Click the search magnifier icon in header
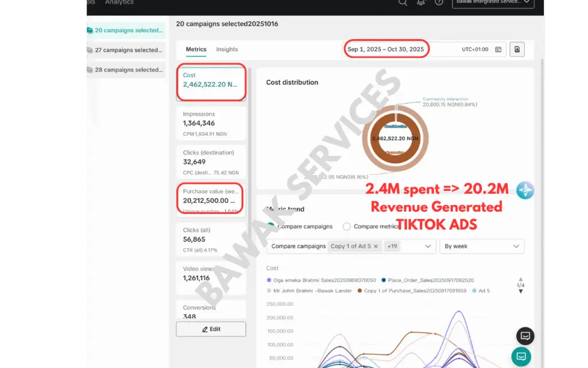 click(x=403, y=2)
